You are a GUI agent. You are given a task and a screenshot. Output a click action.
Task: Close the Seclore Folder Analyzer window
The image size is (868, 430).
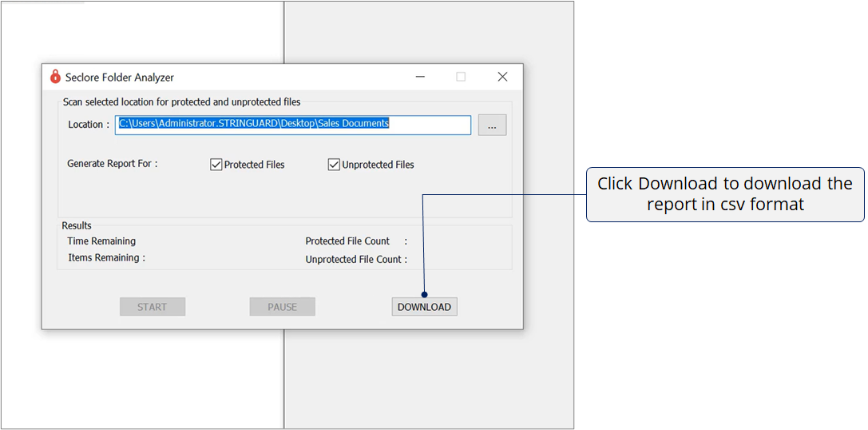[x=502, y=77]
